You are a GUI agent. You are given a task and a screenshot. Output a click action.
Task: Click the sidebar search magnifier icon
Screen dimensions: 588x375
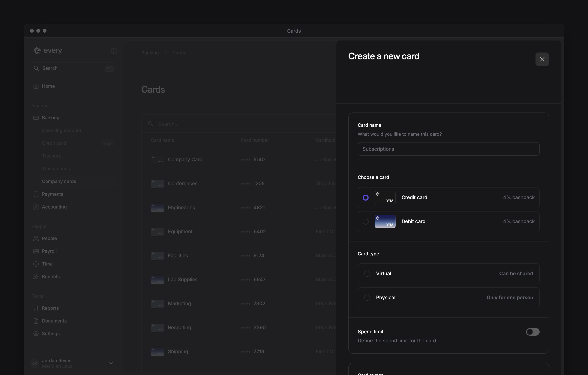tap(36, 68)
